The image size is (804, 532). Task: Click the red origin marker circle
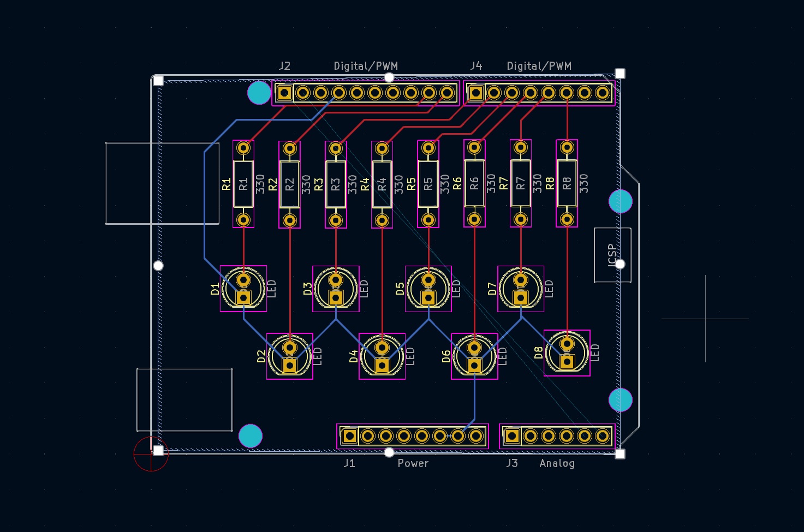tap(151, 453)
